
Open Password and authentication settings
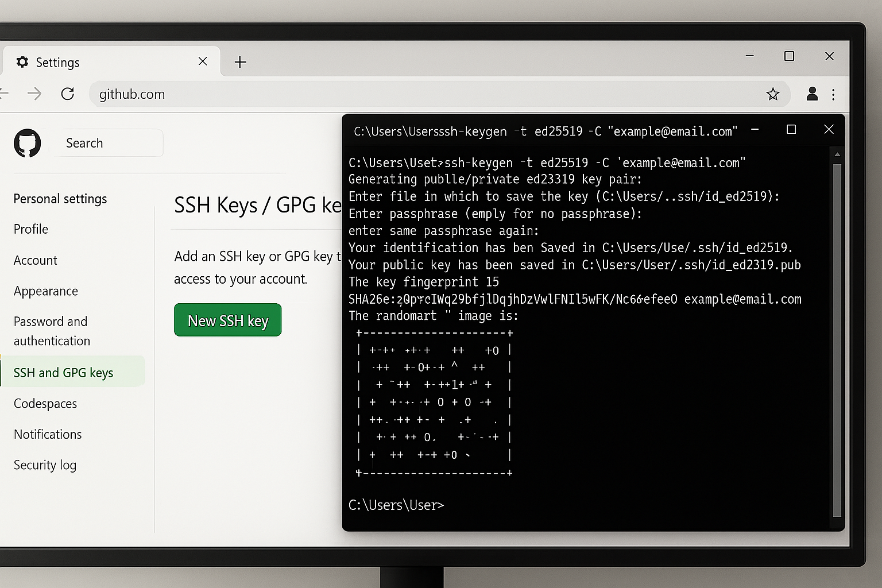(x=52, y=331)
